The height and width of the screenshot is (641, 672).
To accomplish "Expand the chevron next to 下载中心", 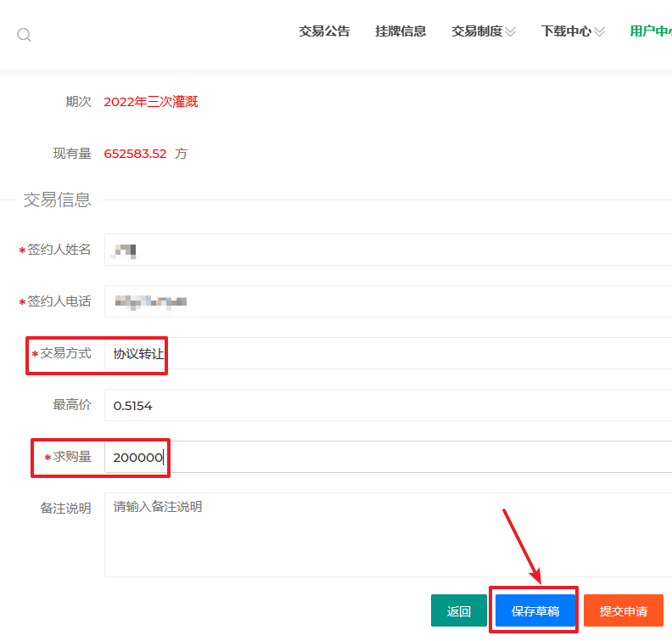I will point(600,32).
